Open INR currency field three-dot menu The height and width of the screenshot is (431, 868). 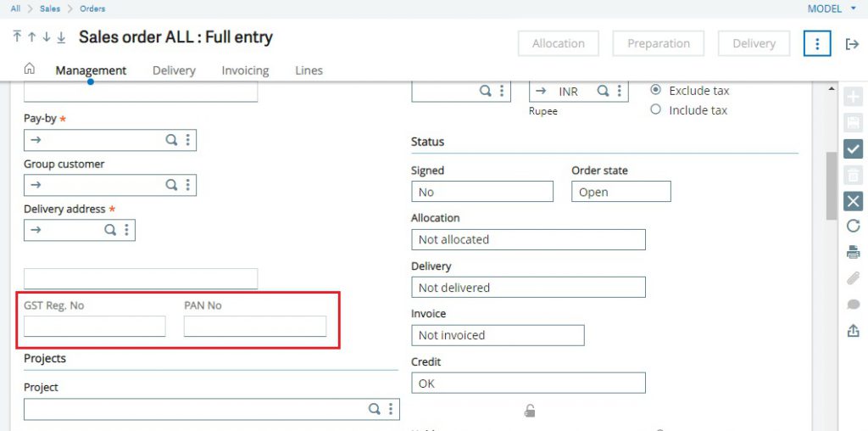click(620, 91)
